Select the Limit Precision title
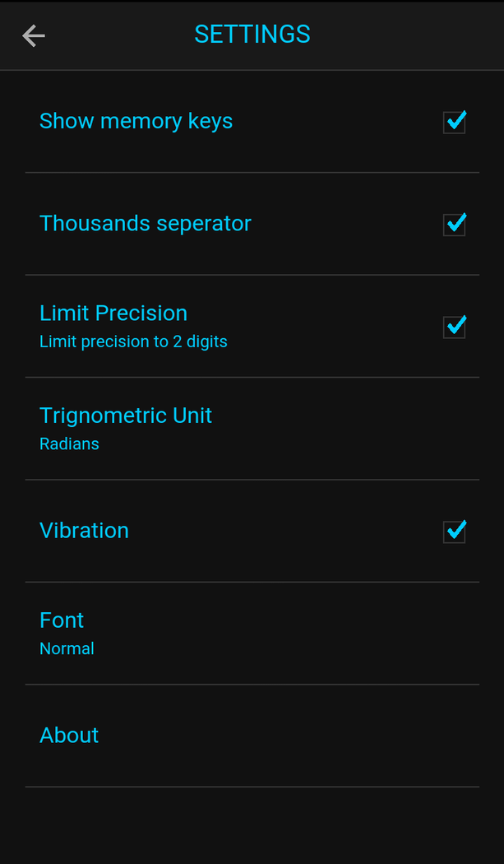This screenshot has height=864, width=504. pos(113,313)
